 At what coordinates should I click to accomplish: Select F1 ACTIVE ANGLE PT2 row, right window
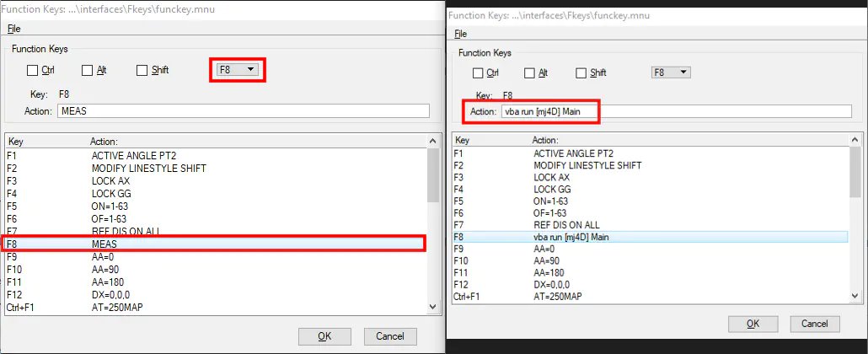pyautogui.click(x=651, y=153)
